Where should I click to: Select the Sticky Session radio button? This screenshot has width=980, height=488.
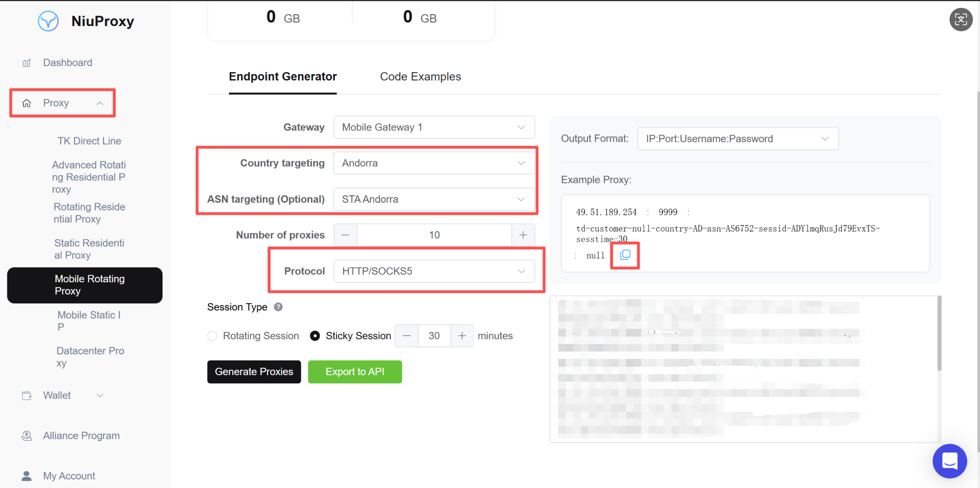click(x=315, y=336)
